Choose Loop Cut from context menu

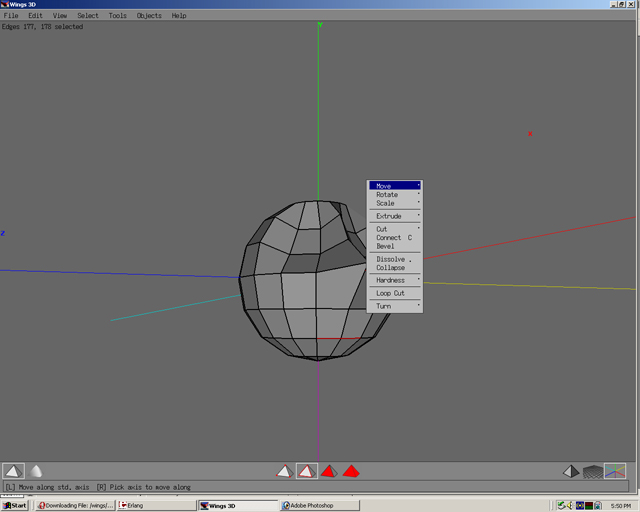pyautogui.click(x=391, y=294)
